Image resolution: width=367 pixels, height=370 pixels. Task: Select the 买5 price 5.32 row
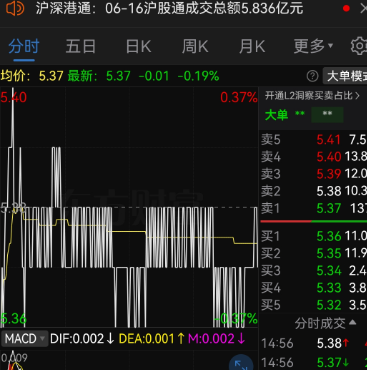(313, 305)
